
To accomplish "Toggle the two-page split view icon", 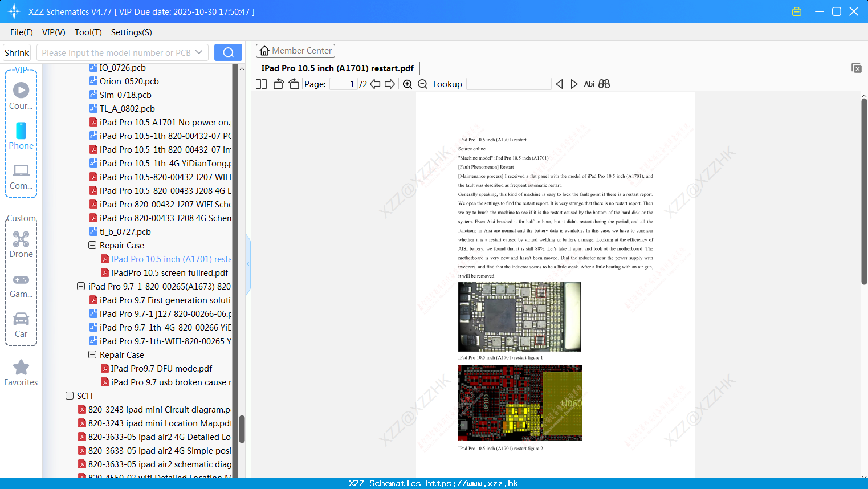I will pos(262,84).
